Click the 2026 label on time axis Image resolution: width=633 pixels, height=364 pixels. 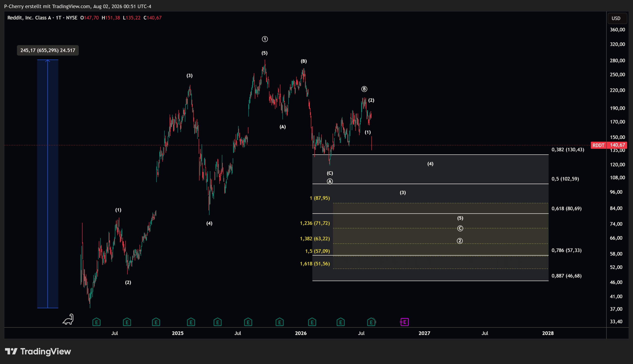coord(301,333)
